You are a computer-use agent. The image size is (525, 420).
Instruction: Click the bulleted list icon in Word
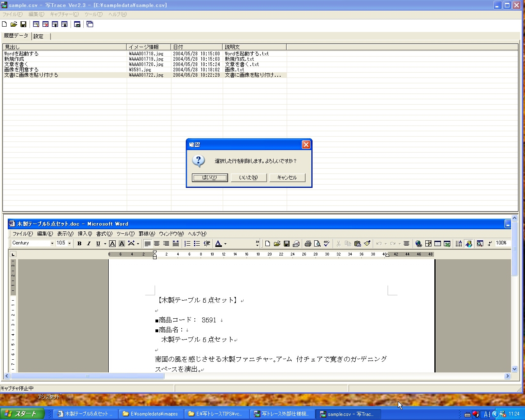pyautogui.click(x=197, y=244)
